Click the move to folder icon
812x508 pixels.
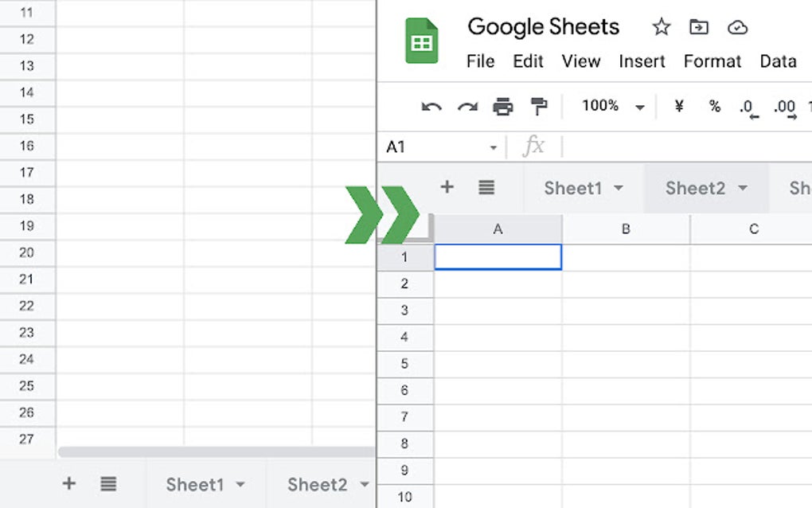point(698,28)
